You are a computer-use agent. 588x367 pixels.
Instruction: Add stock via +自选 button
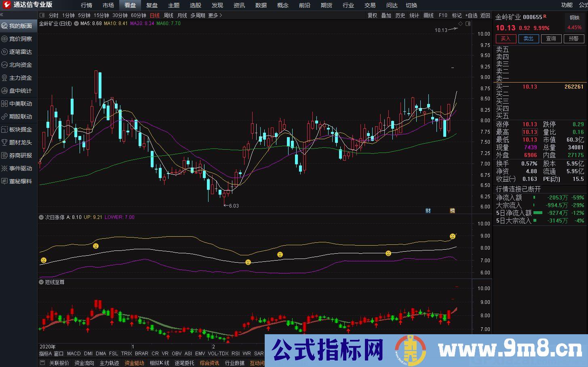(x=471, y=15)
